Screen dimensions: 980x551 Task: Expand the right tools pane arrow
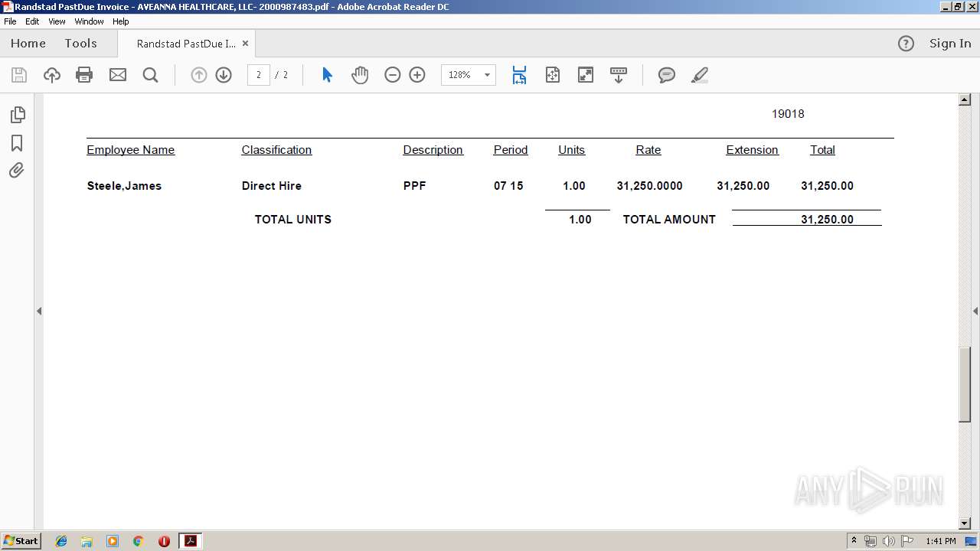coord(975,311)
